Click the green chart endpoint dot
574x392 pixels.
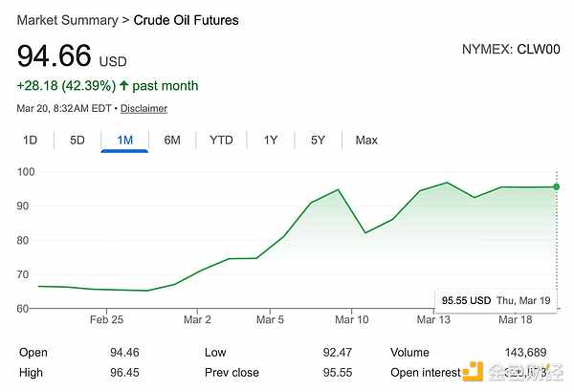point(556,186)
